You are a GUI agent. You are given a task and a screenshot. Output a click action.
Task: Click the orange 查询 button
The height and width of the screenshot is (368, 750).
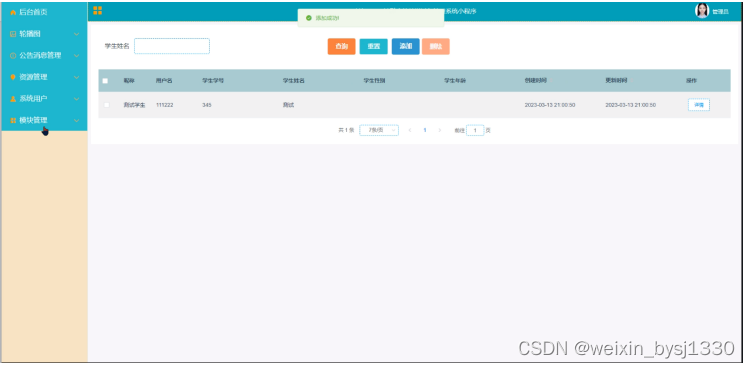coord(342,46)
